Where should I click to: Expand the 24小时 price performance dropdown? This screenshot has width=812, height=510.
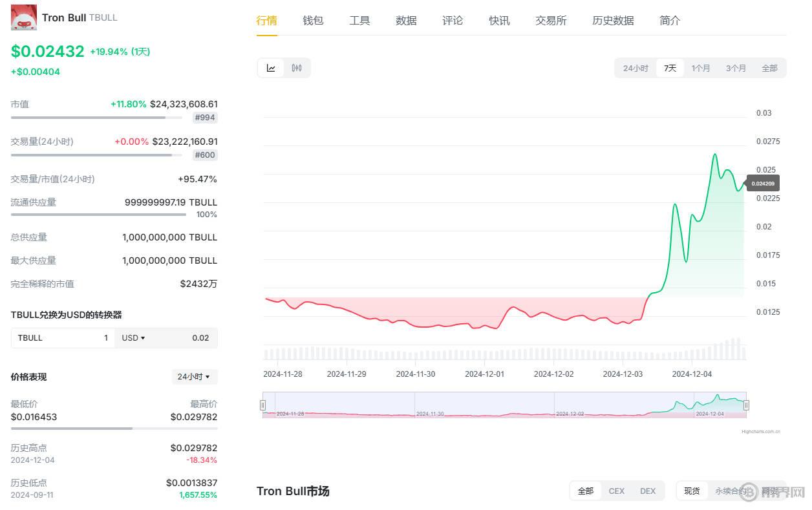coord(195,377)
